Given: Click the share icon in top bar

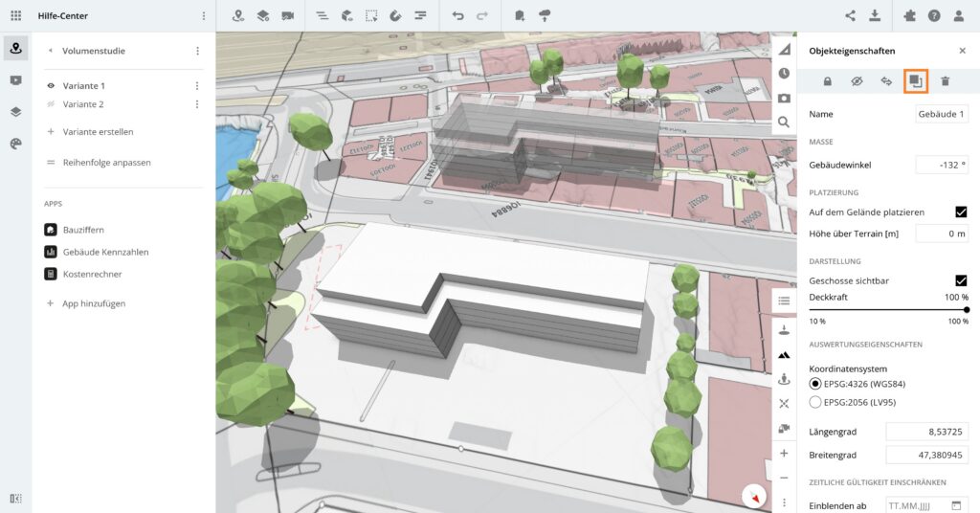Looking at the screenshot, I should [x=850, y=16].
